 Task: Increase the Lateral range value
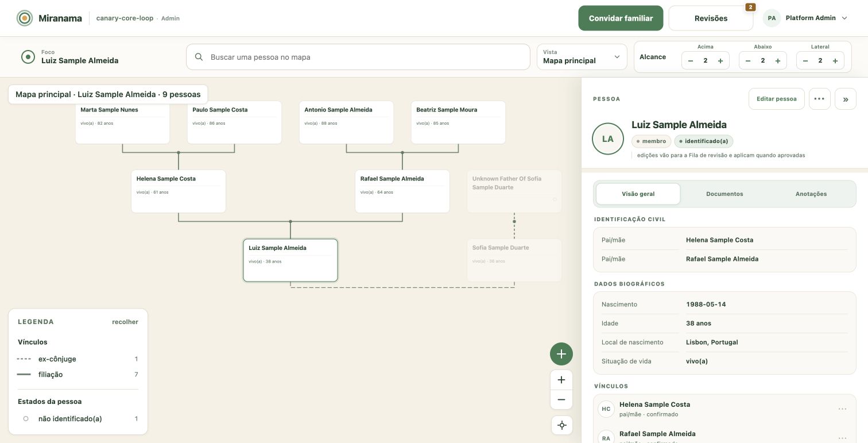point(835,61)
